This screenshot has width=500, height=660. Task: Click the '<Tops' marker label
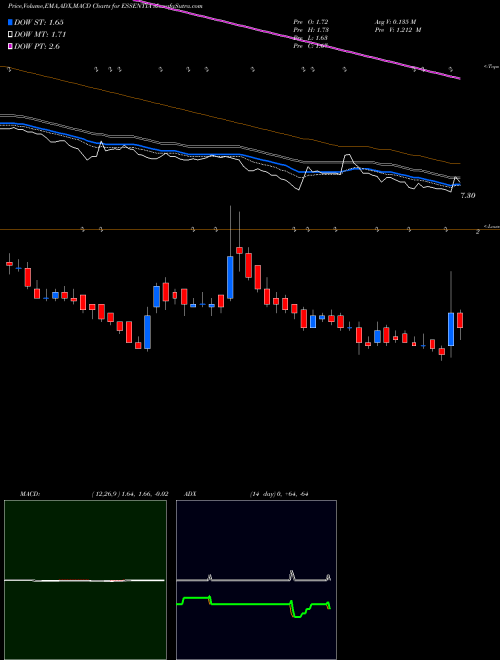pos(492,67)
